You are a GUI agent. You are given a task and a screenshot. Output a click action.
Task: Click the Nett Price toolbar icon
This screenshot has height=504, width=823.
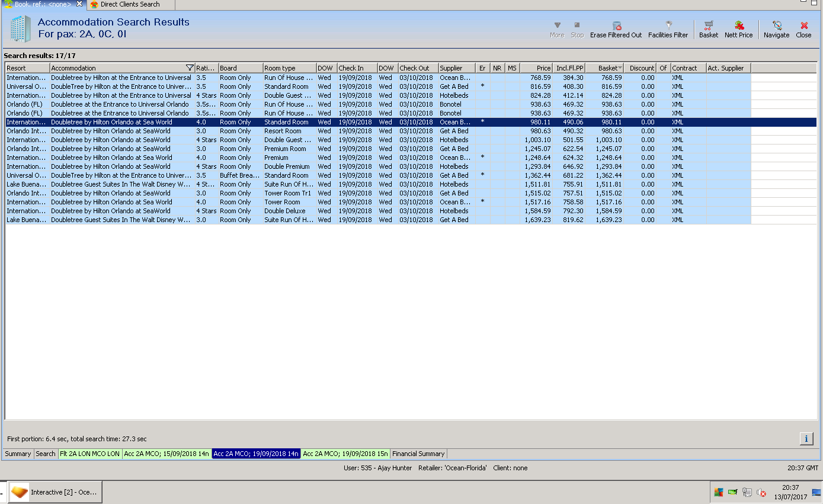point(739,26)
